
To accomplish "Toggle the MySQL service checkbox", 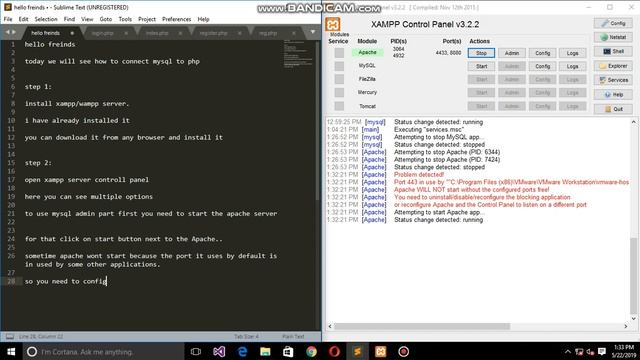I will point(339,66).
